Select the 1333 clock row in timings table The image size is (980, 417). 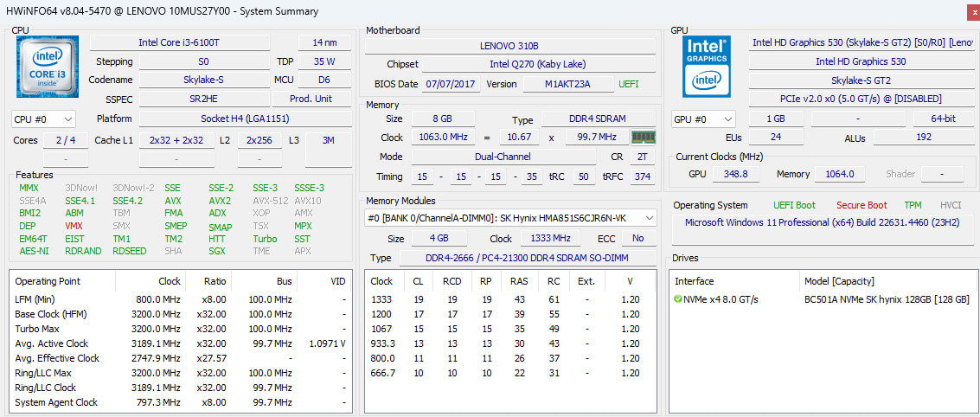pyautogui.click(x=509, y=299)
